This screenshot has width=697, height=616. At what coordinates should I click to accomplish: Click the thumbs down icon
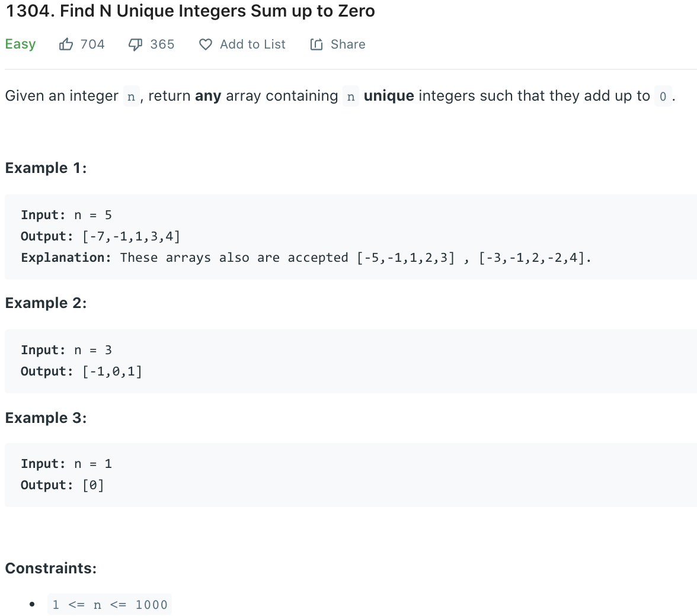click(135, 44)
